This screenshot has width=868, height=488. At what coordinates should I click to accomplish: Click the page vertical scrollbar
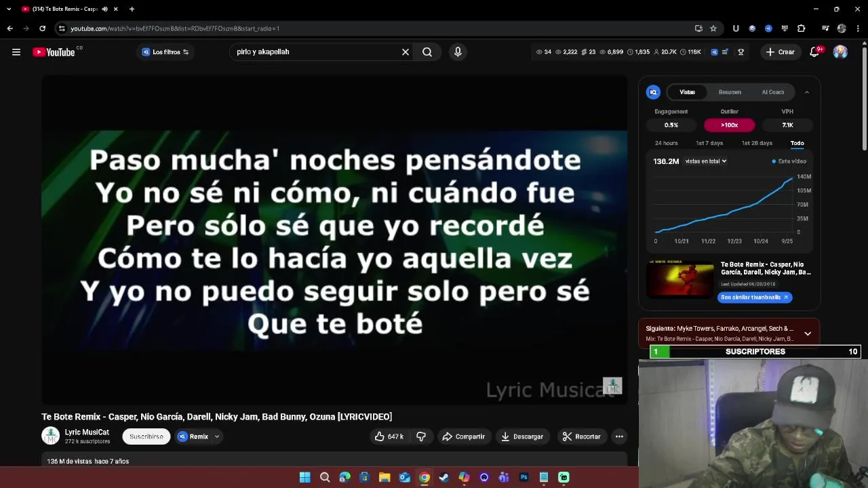click(864, 98)
